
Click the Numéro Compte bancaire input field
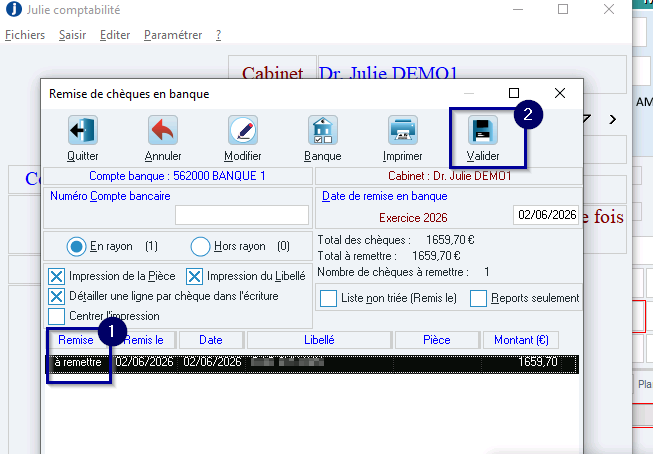242,215
